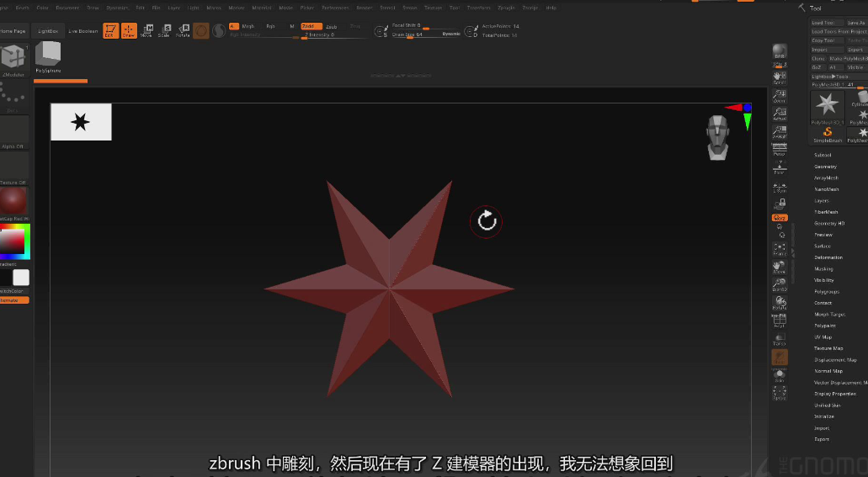The width and height of the screenshot is (868, 477).
Task: Toggle Edit mode button
Action: tap(110, 30)
